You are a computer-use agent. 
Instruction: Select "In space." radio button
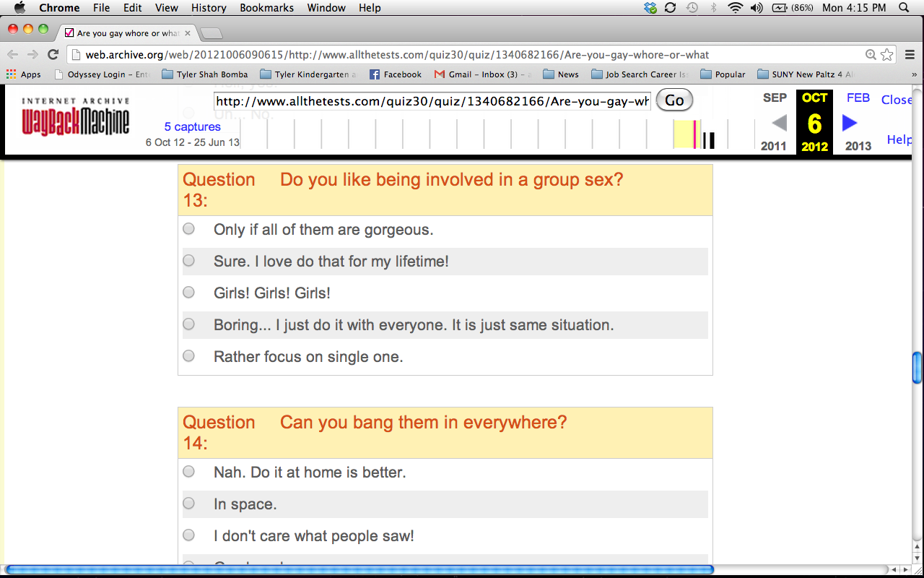pyautogui.click(x=189, y=504)
